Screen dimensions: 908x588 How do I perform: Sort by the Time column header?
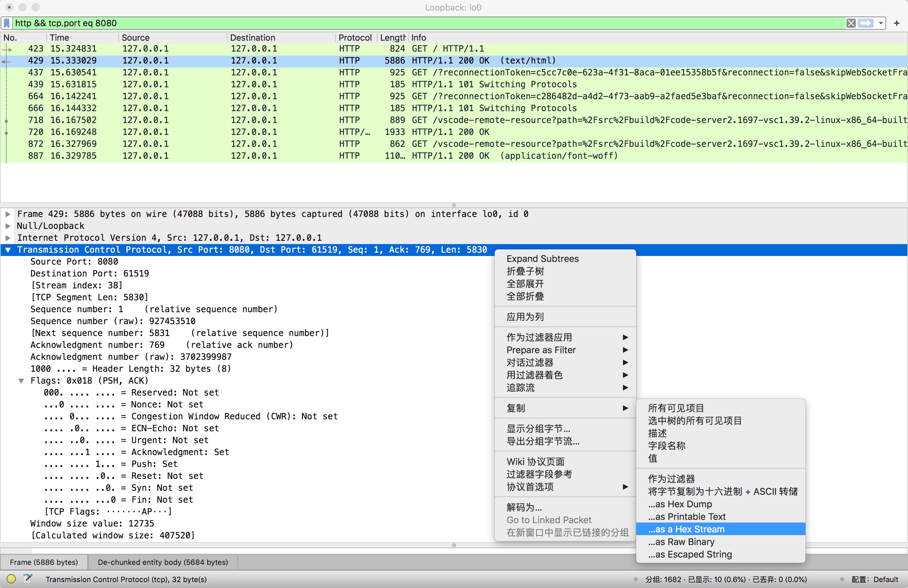pyautogui.click(x=82, y=38)
